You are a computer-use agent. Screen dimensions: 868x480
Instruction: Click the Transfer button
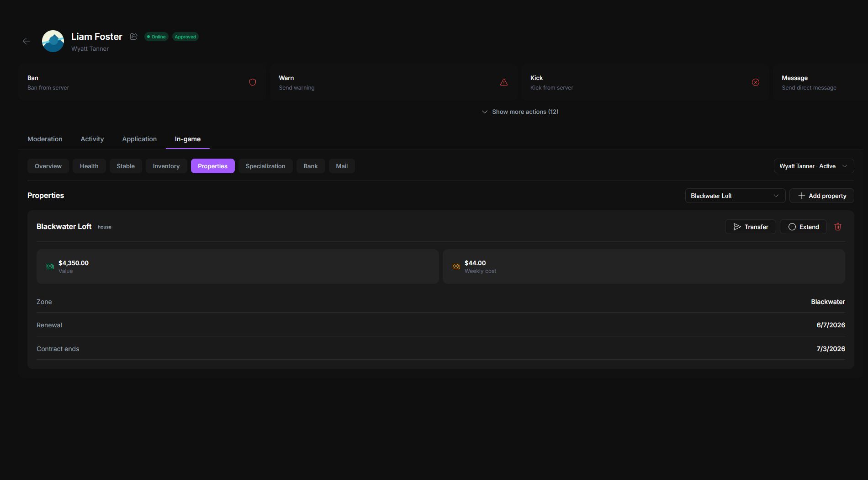pyautogui.click(x=751, y=227)
